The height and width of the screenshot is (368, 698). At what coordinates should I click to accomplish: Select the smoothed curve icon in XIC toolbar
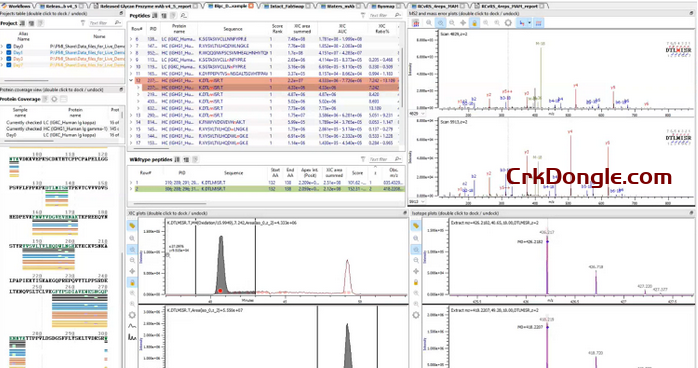(132, 326)
